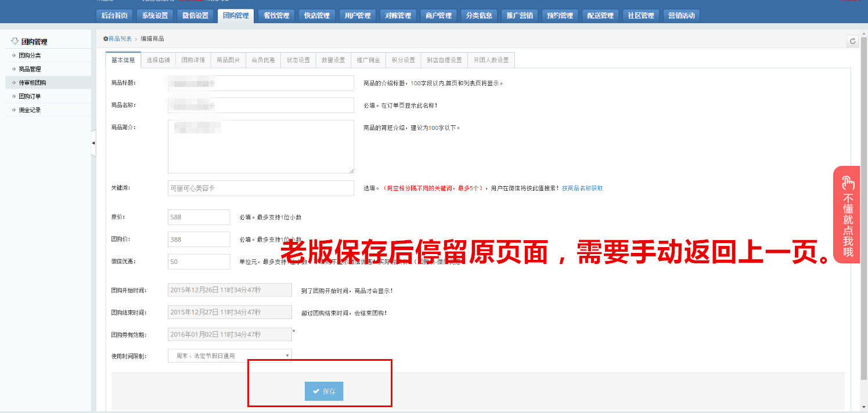Image resolution: width=868 pixels, height=413 pixels.
Task: Select 团购订单 in the sidebar
Action: (x=30, y=96)
